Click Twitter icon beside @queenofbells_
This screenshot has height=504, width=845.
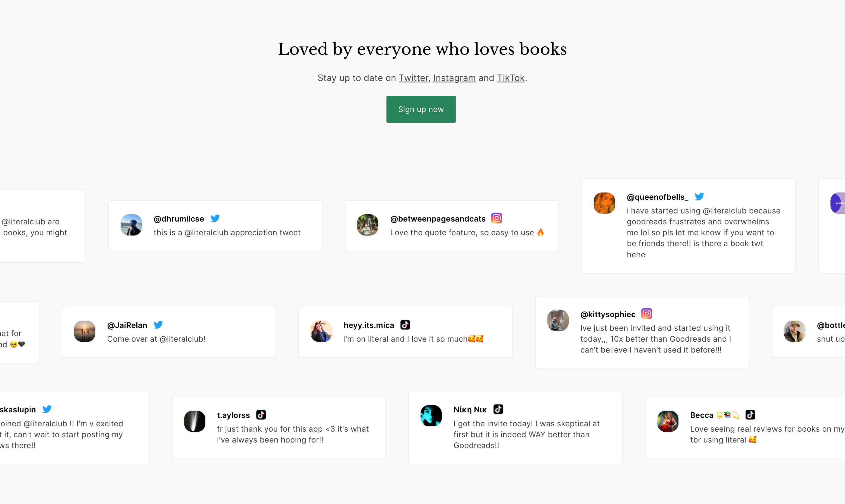point(699,197)
